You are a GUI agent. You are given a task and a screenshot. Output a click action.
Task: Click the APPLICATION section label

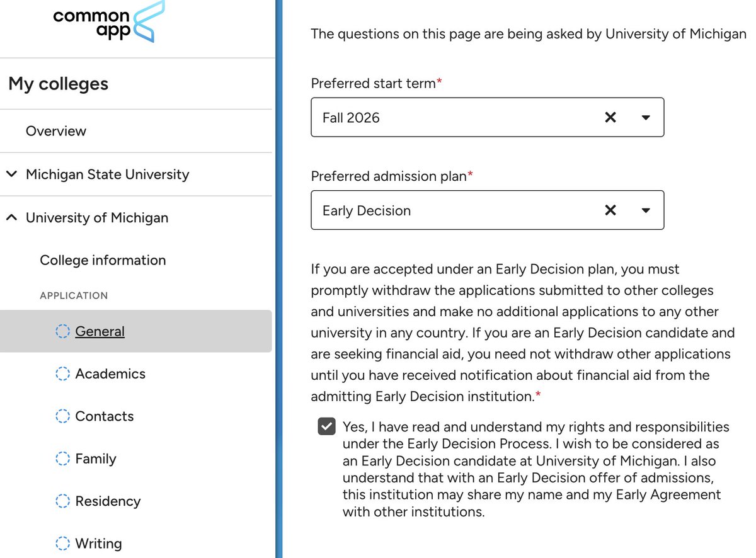(x=74, y=295)
